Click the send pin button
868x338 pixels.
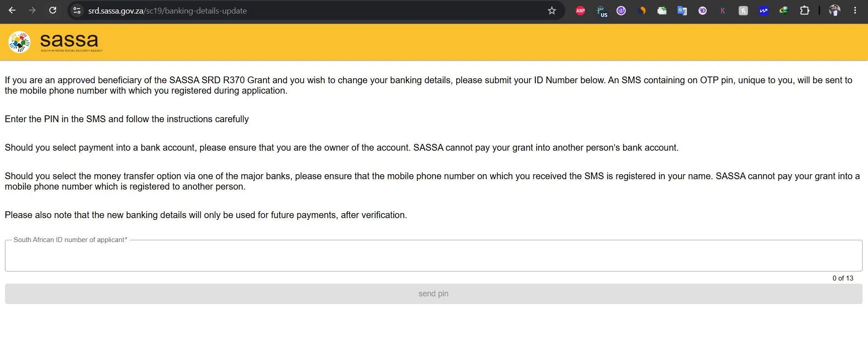(x=434, y=294)
